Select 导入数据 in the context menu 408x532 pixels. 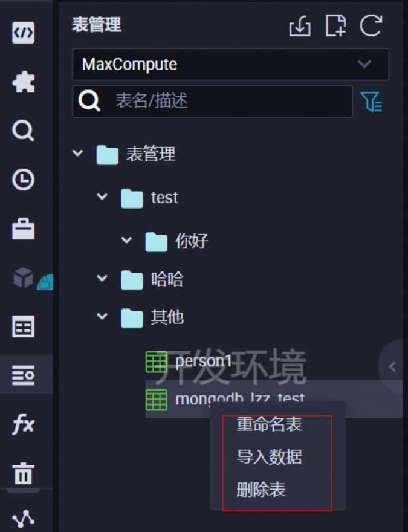[x=270, y=456]
